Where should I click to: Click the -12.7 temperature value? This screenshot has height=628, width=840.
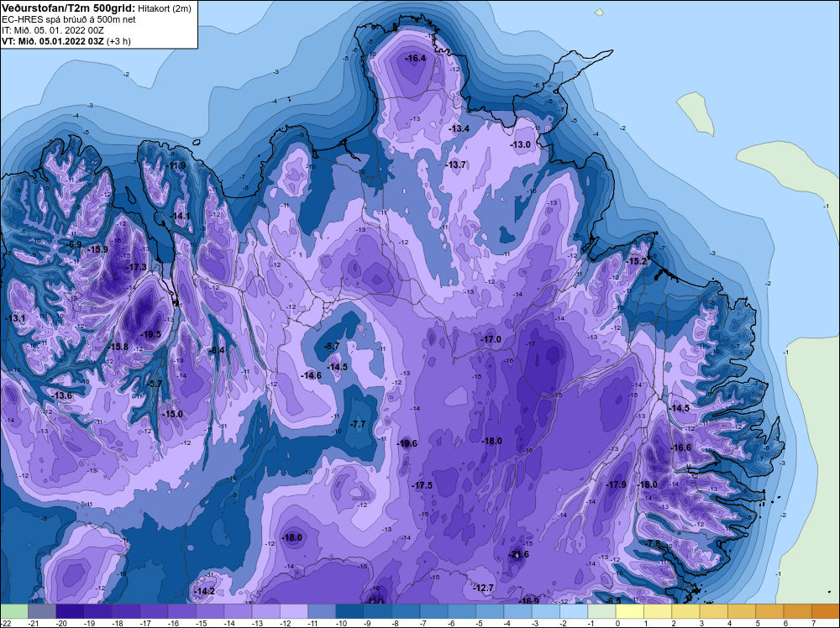pyautogui.click(x=483, y=588)
